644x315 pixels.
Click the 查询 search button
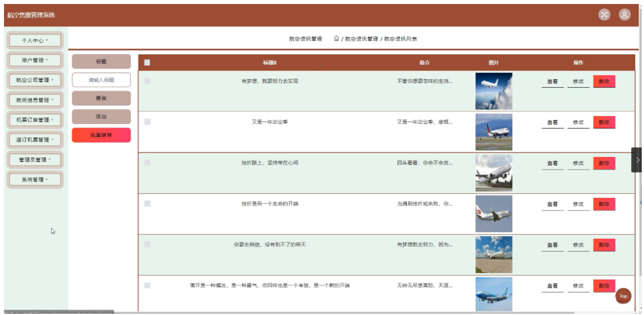(101, 99)
